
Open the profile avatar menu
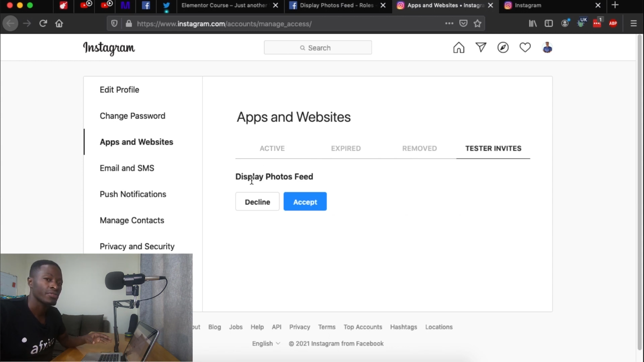[547, 48]
